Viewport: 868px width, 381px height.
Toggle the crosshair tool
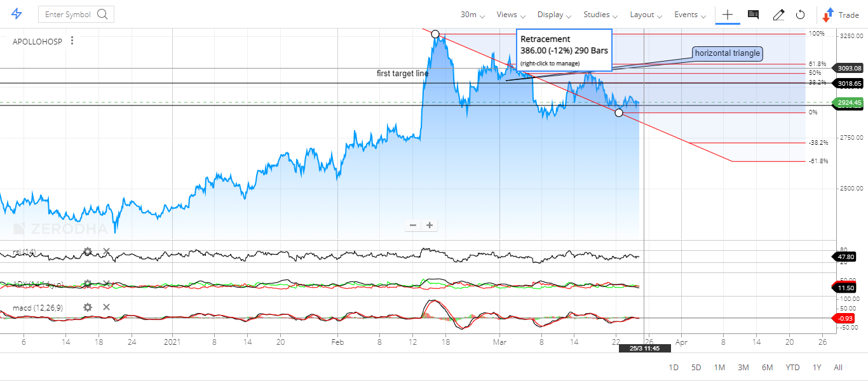click(x=728, y=15)
